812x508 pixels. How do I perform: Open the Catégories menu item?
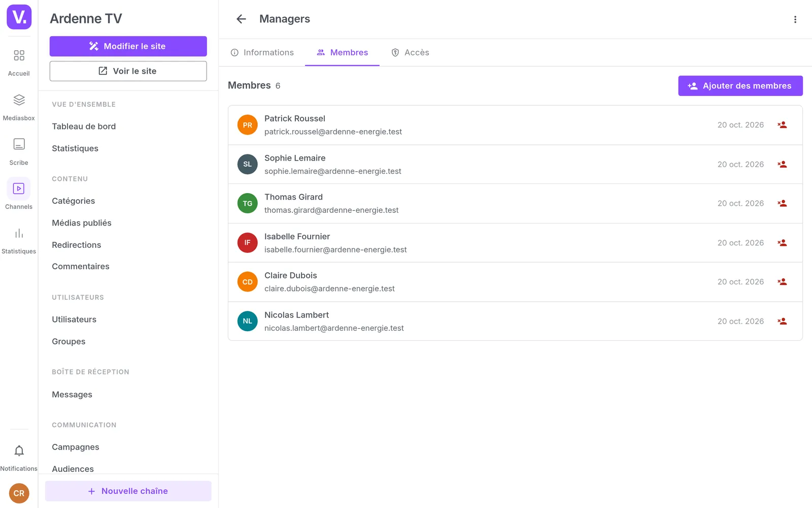[x=74, y=201]
